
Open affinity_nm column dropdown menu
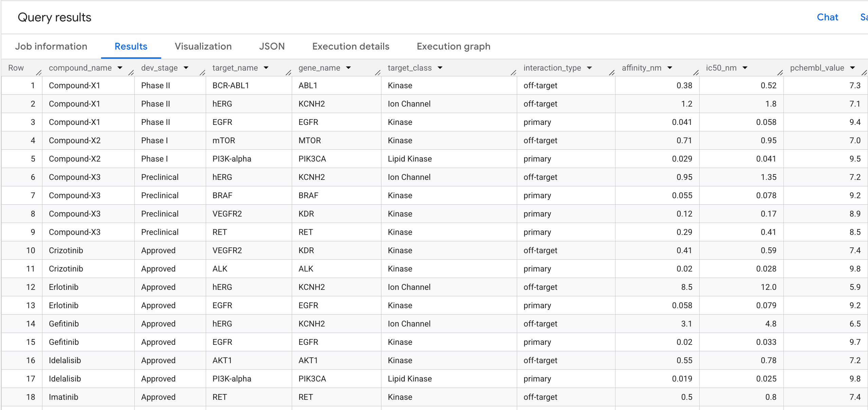(x=670, y=68)
